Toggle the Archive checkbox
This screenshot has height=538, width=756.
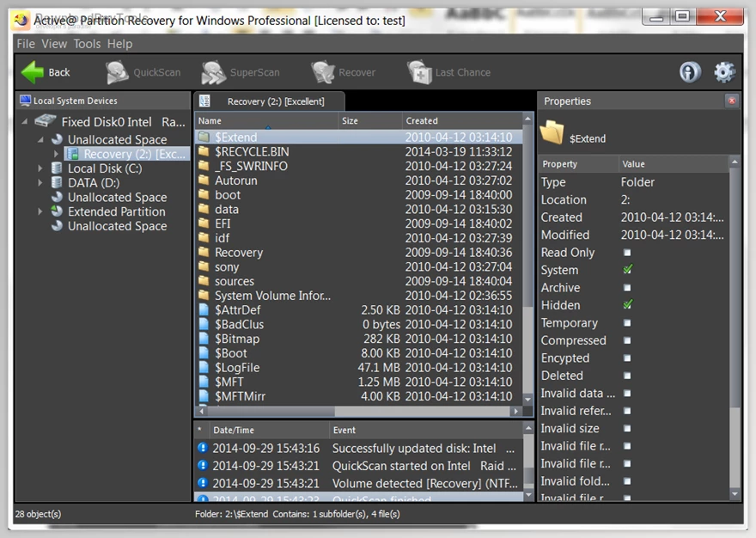(627, 288)
